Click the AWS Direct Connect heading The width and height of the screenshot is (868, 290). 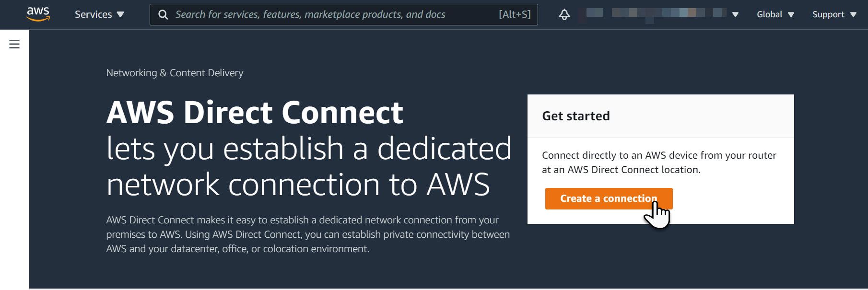255,113
